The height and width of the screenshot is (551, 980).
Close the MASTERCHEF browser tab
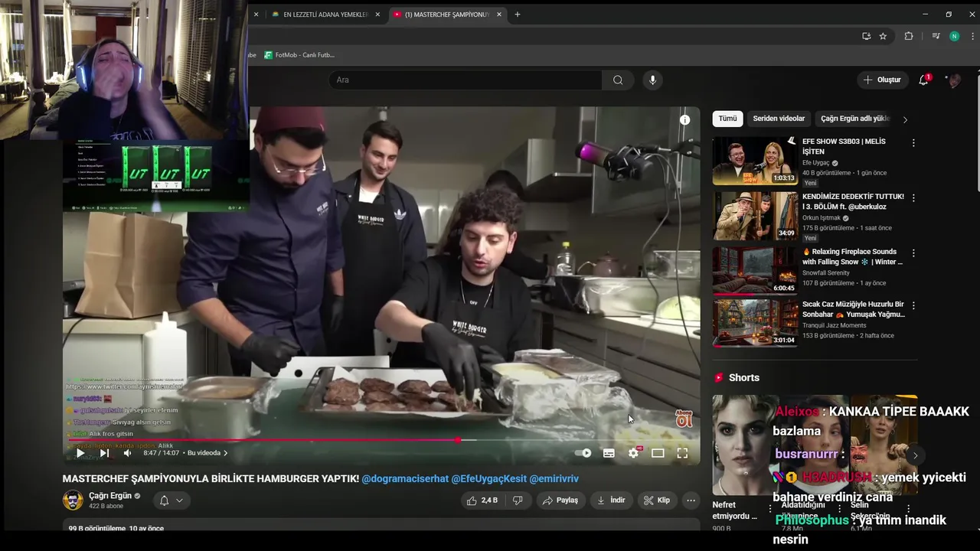tap(499, 15)
